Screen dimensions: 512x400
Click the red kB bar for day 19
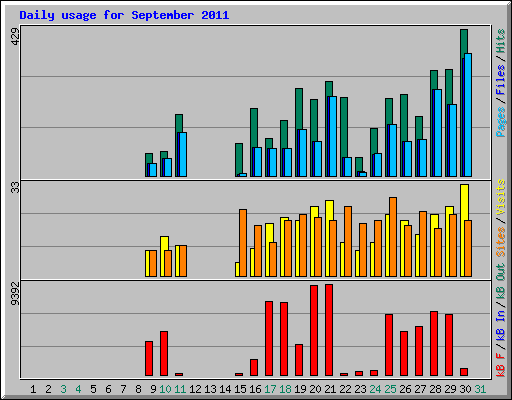click(x=299, y=360)
